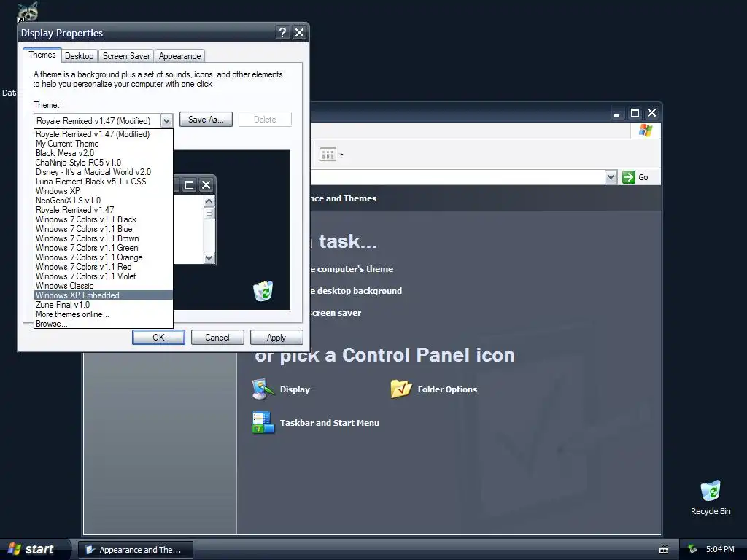Screen dimensions: 747x560
Task: Click the tray icon left of the clock
Action: (692, 550)
